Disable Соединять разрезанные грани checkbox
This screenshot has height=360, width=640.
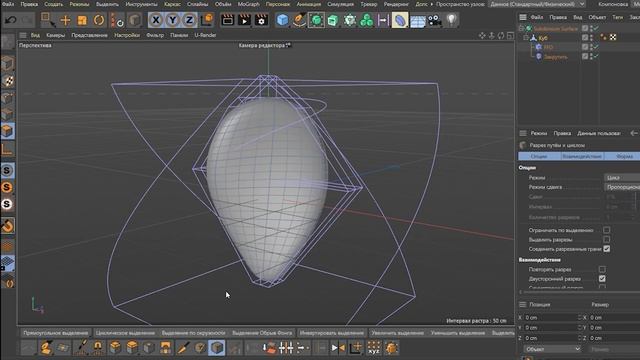pyautogui.click(x=607, y=249)
